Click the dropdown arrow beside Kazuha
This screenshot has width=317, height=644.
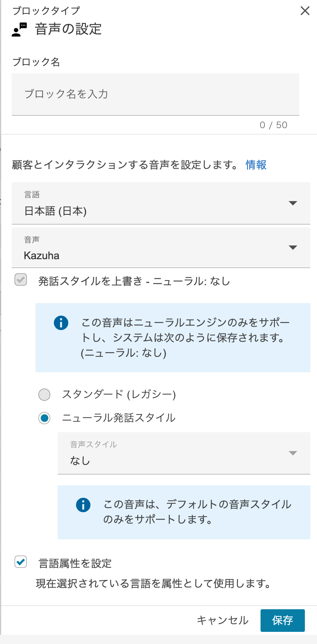[x=294, y=247]
